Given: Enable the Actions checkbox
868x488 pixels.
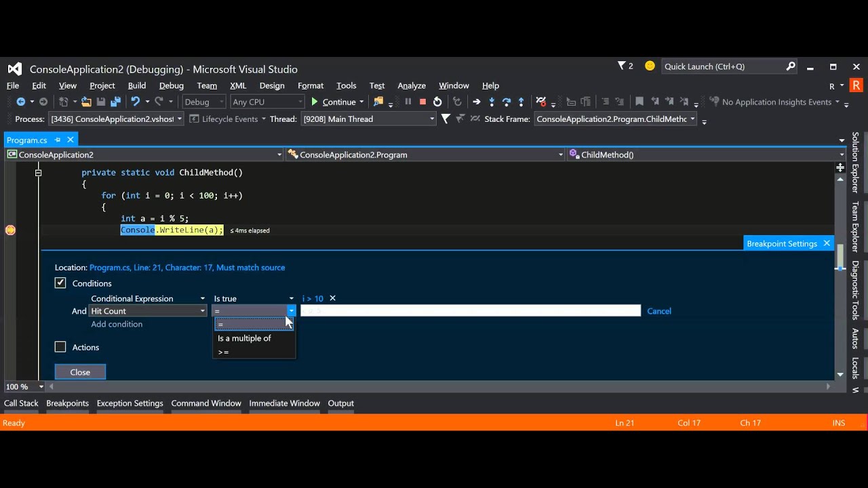Looking at the screenshot, I should (x=60, y=347).
